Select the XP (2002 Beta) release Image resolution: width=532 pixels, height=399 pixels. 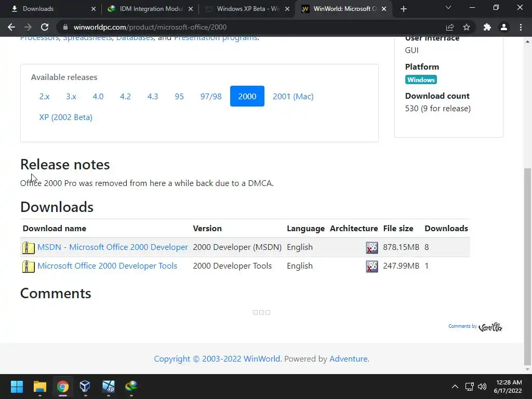click(65, 117)
